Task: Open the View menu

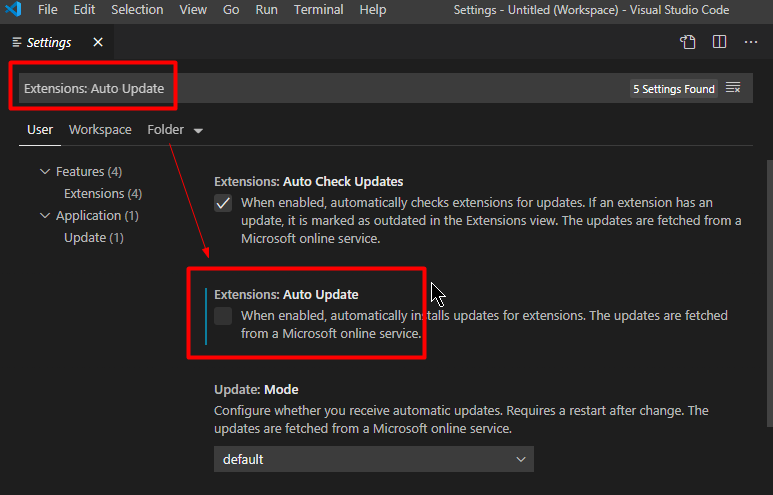Action: point(193,9)
